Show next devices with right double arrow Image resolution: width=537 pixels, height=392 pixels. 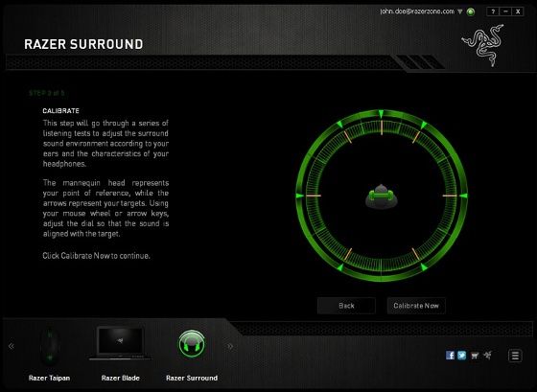pos(230,346)
